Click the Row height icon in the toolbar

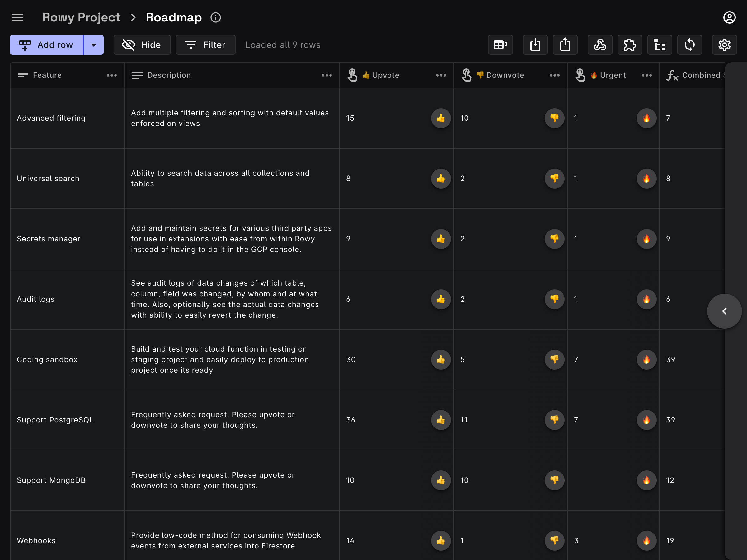(x=500, y=44)
